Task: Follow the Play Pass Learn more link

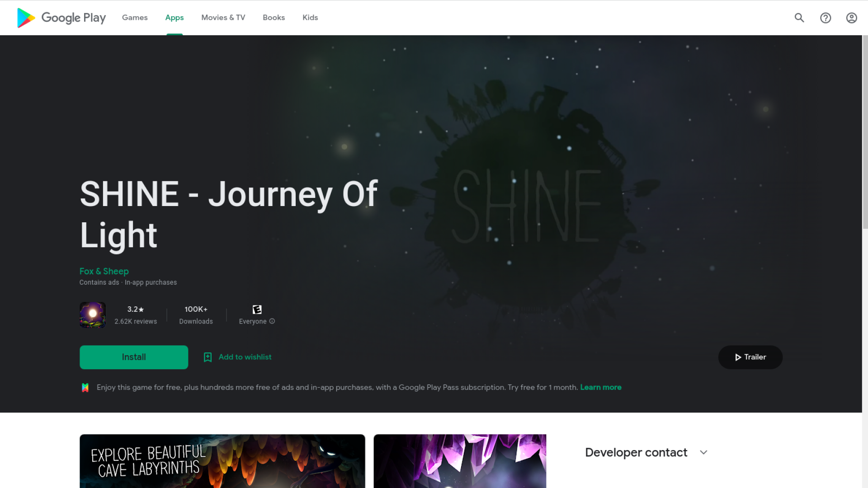Action: pos(601,387)
